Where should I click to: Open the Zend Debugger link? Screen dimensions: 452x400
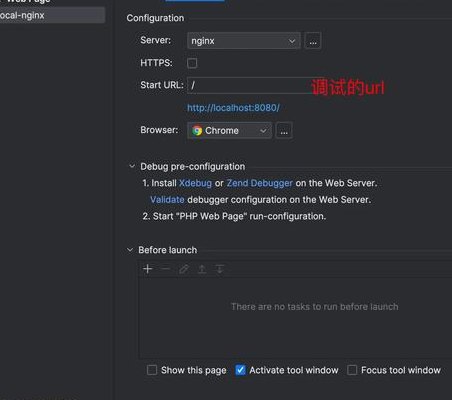259,183
